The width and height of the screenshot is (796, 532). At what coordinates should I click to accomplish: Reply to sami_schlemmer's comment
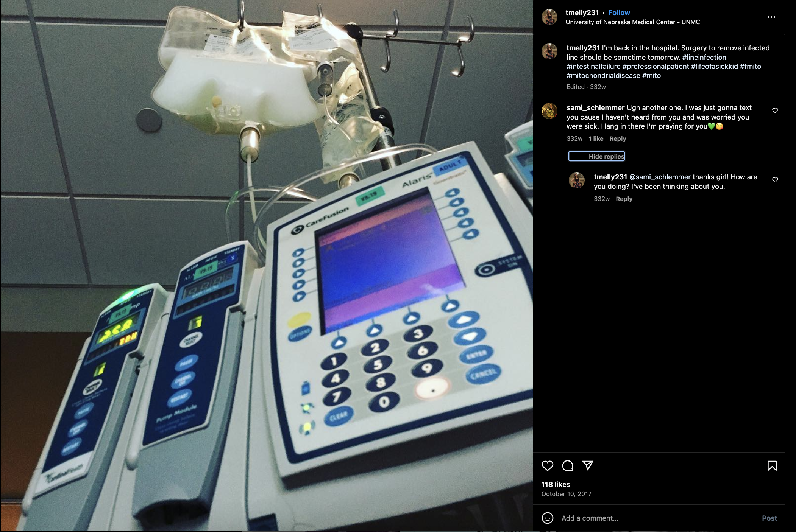(x=618, y=139)
